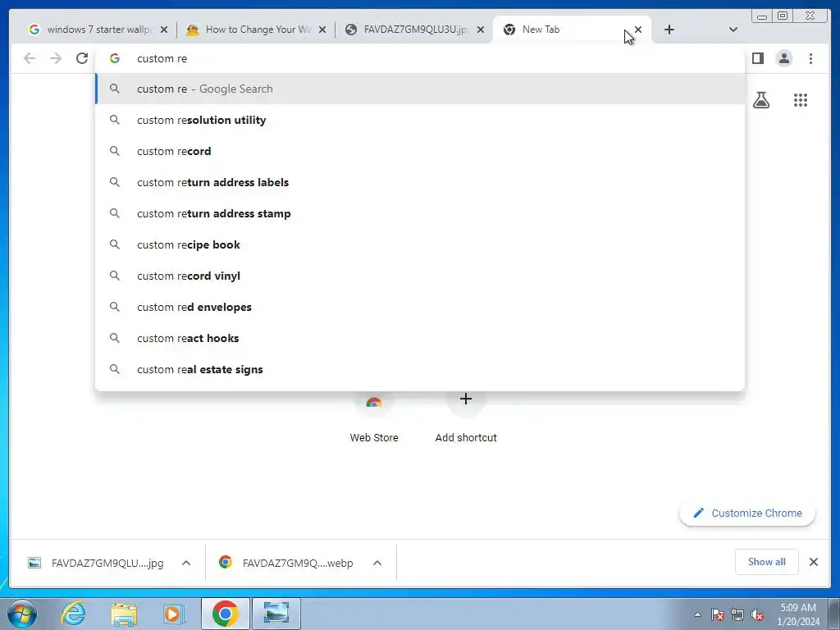Open Windows Media Player from the taskbar
This screenshot has height=630, width=840.
pos(173,614)
